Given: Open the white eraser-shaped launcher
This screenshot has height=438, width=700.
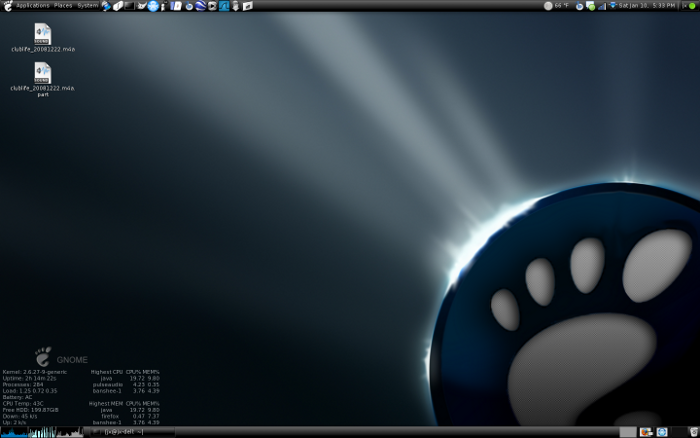Looking at the screenshot, I should click(117, 6).
